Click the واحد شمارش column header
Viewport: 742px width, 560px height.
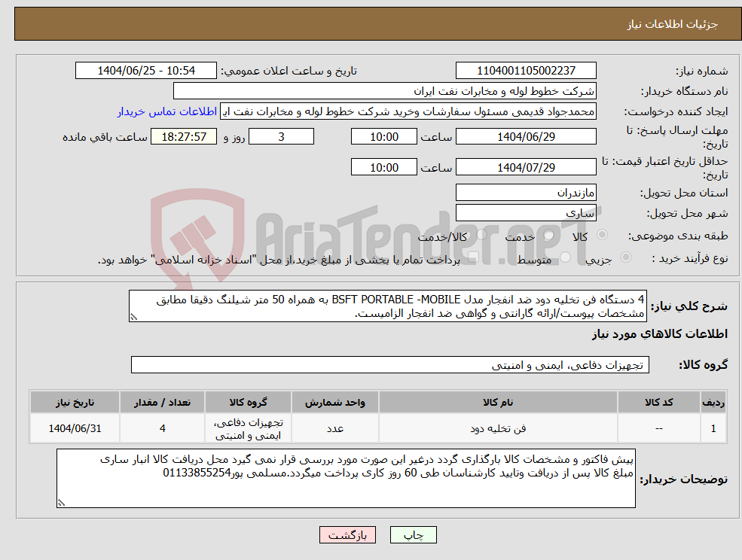[x=335, y=403]
